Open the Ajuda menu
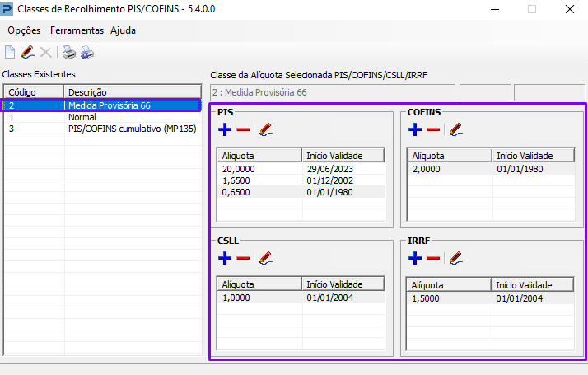 tap(123, 30)
